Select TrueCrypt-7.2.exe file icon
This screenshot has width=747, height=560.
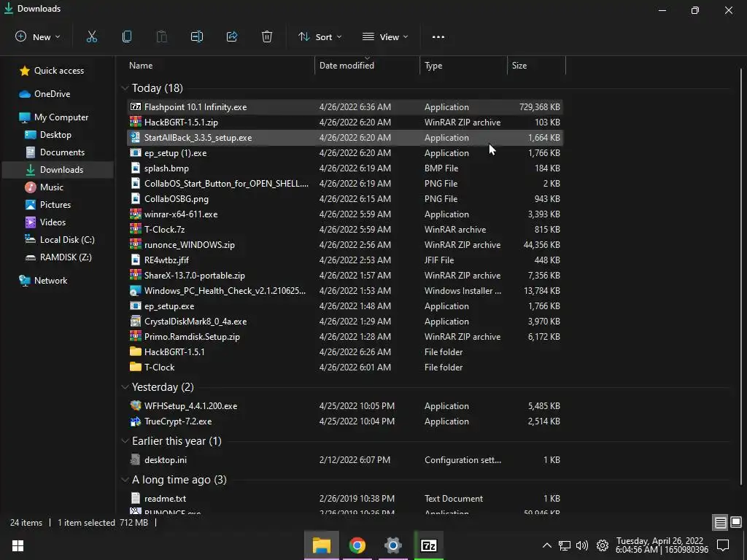pyautogui.click(x=135, y=421)
